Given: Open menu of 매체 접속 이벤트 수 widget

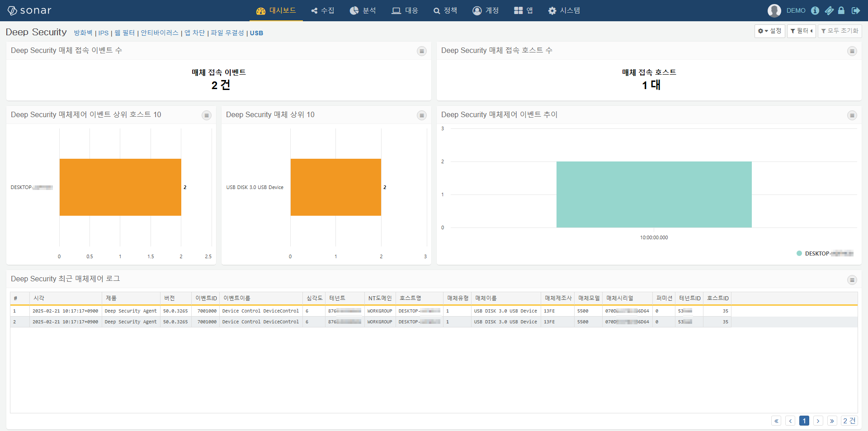Looking at the screenshot, I should tap(422, 51).
